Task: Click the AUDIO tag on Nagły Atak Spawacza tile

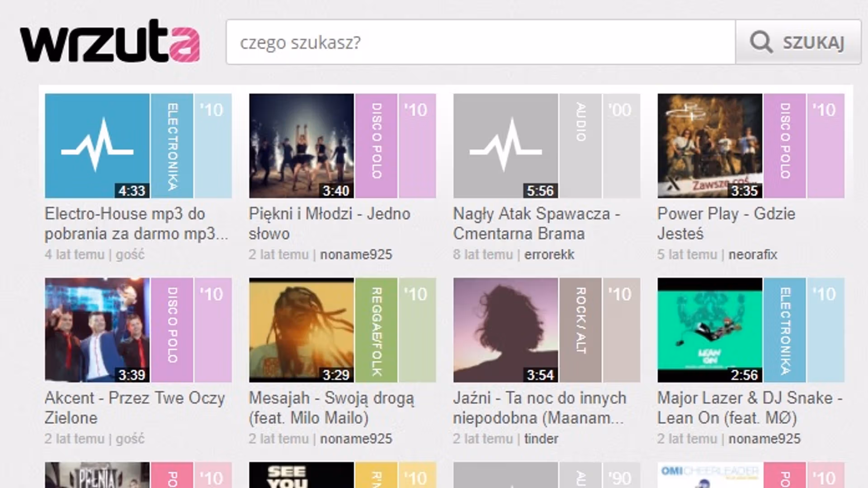Action: [580, 145]
